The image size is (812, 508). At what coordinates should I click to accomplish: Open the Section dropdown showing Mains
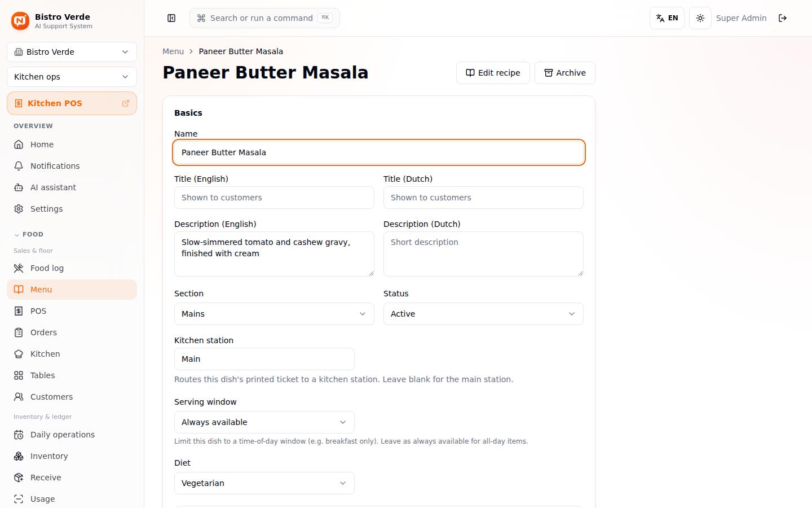[x=274, y=314]
